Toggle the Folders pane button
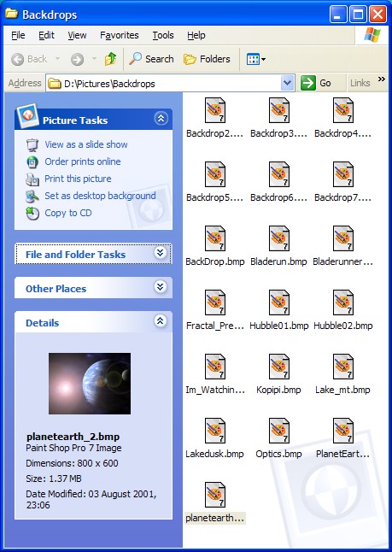 coord(207,59)
